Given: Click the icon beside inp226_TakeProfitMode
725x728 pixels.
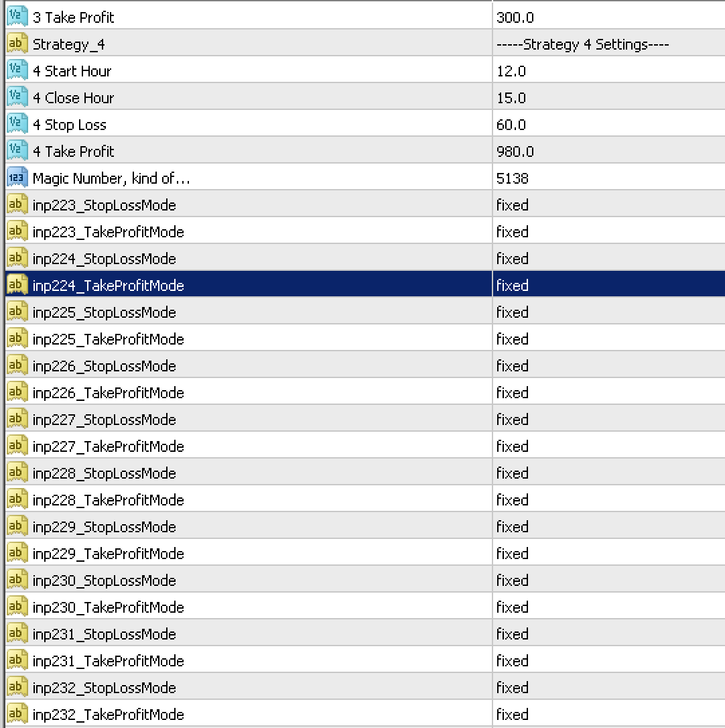Looking at the screenshot, I should [x=17, y=392].
